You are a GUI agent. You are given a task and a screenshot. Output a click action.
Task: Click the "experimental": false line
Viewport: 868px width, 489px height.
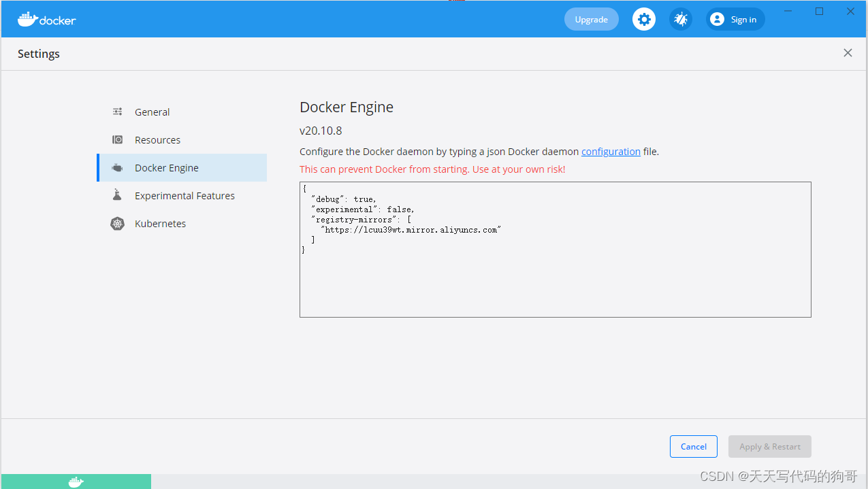362,209
